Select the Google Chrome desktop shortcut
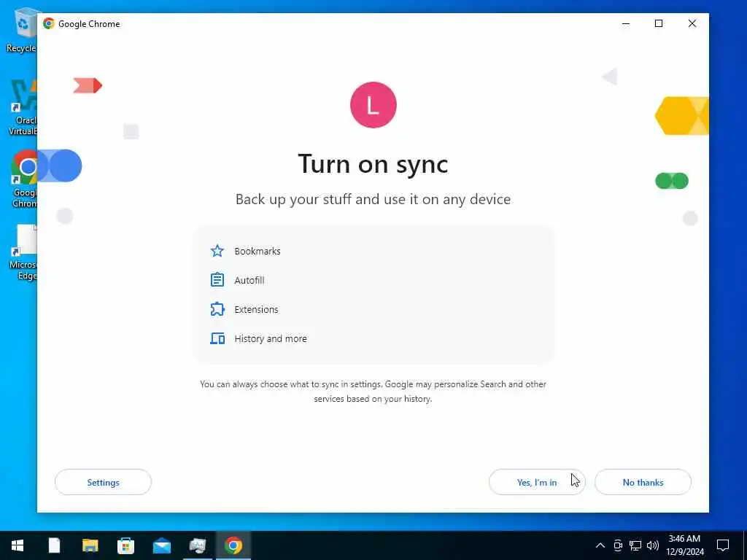747x560 pixels. pos(24,179)
